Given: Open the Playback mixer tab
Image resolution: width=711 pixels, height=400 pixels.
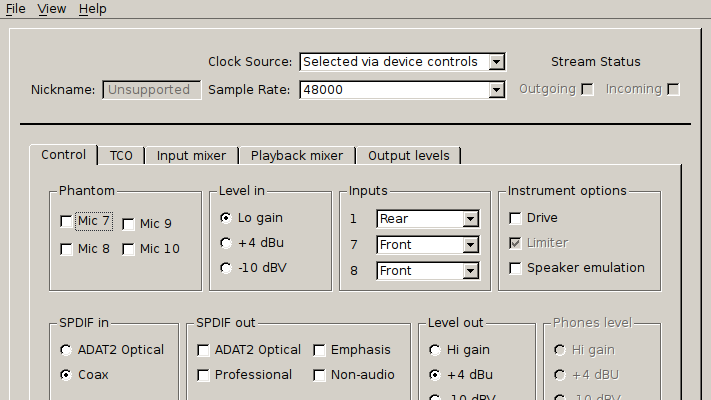Looking at the screenshot, I should [296, 155].
